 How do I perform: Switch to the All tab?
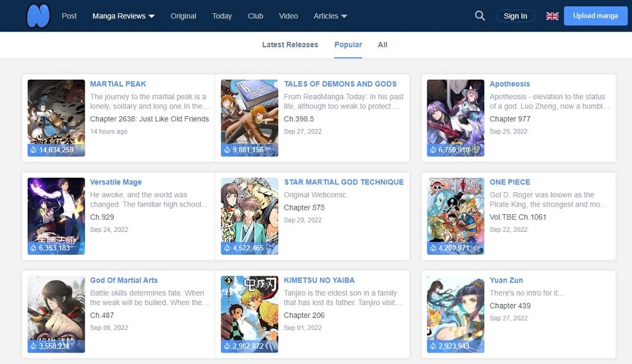point(382,45)
